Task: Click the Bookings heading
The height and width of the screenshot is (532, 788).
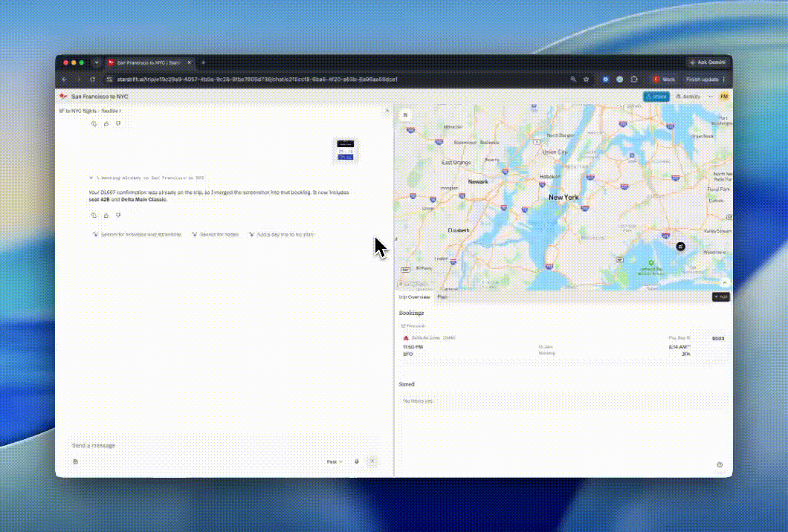Action: (411, 313)
